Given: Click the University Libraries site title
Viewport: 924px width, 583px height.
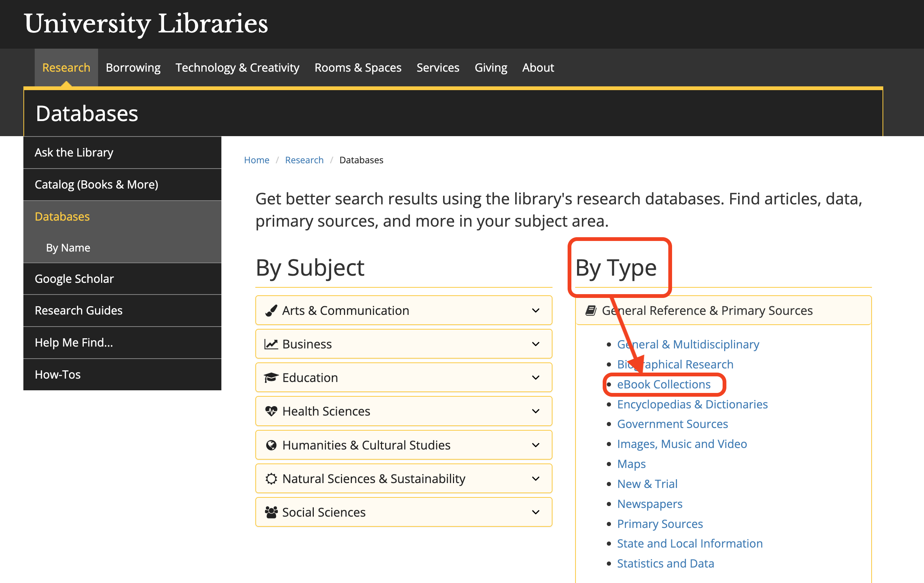Looking at the screenshot, I should click(x=146, y=24).
